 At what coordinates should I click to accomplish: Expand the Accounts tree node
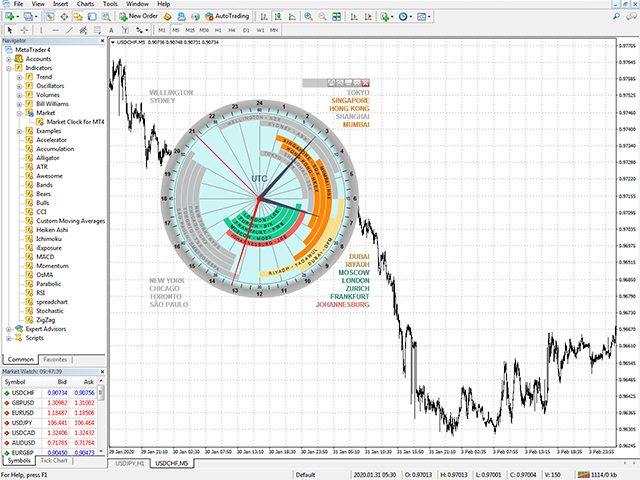click(x=9, y=59)
